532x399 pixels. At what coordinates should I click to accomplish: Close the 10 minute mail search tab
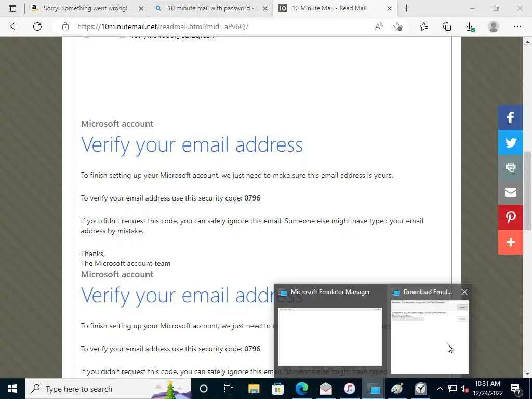click(x=265, y=8)
